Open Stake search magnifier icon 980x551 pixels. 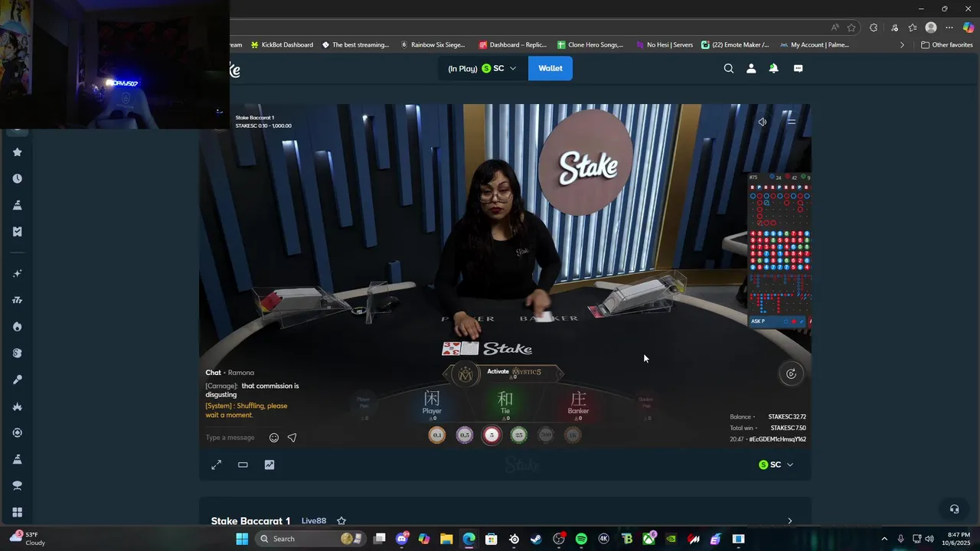click(729, 68)
